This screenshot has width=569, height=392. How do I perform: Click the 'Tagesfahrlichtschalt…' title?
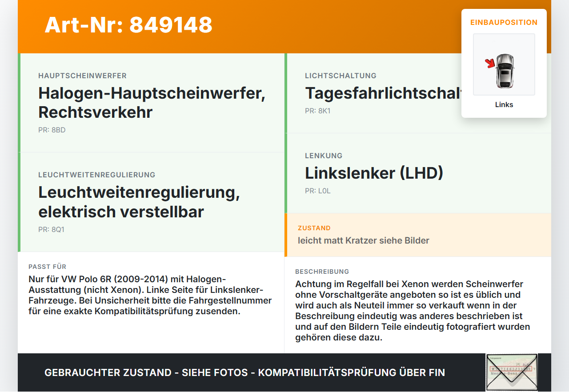click(383, 93)
